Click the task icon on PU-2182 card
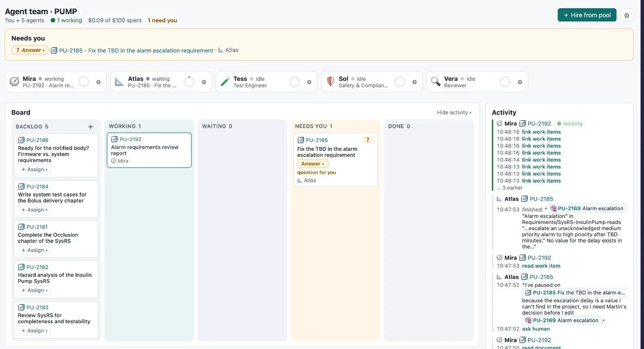This screenshot has width=644, height=349. click(21, 267)
